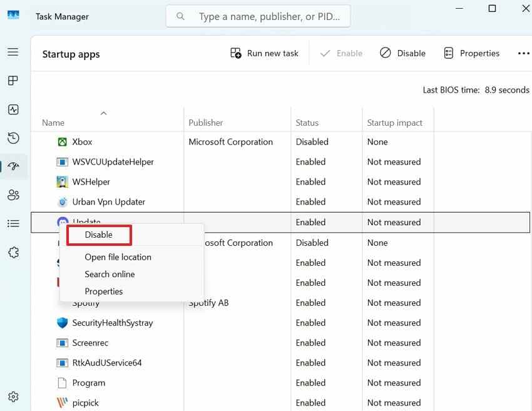Click the Task Manager app icon
The image size is (532, 411).
point(13,15)
